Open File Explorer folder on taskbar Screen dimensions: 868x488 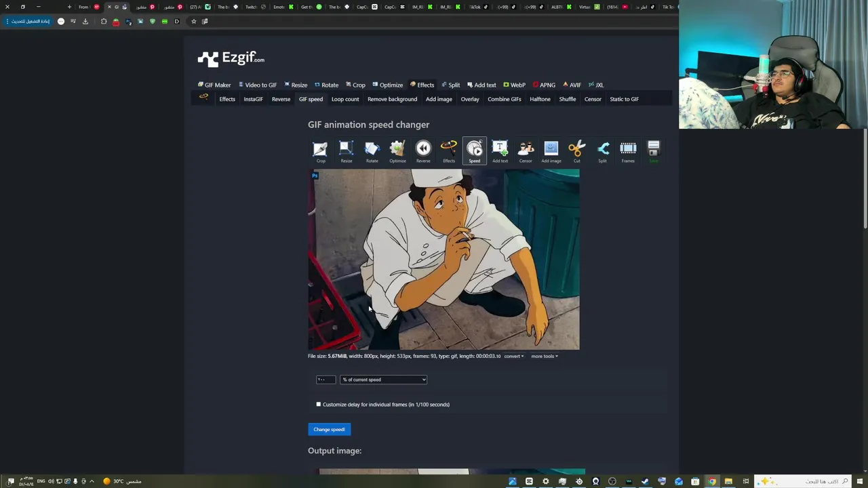pos(728,481)
